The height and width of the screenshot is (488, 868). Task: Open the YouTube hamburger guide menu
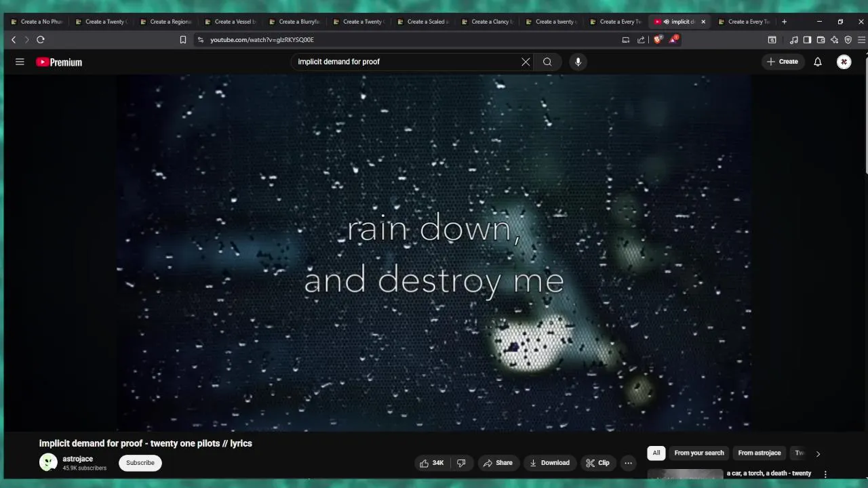point(20,62)
